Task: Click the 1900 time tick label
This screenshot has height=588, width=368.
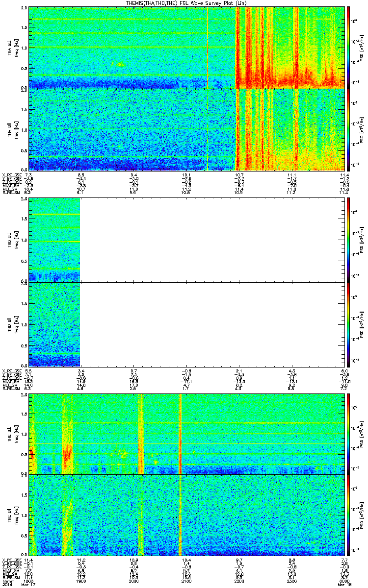Action: [81, 581]
